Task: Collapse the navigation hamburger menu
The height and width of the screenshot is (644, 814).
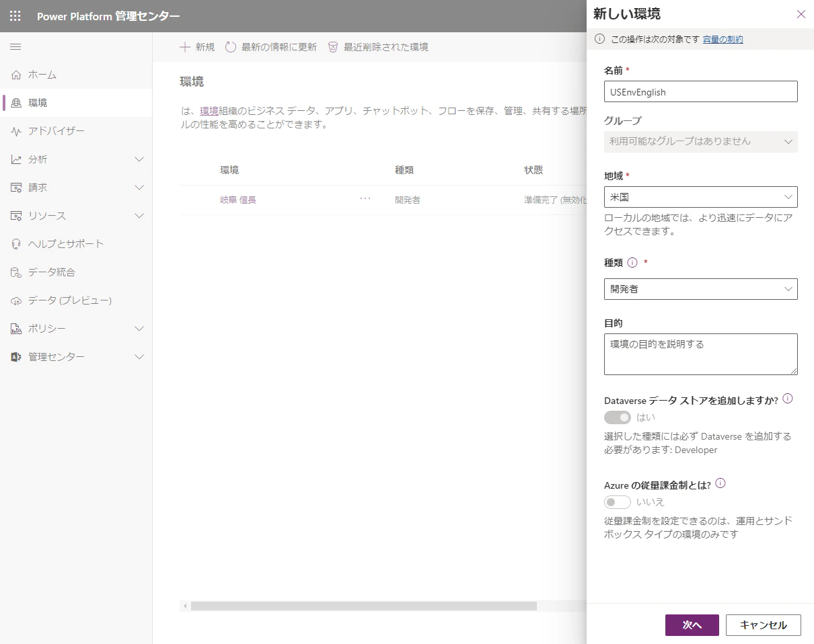Action: click(x=15, y=46)
